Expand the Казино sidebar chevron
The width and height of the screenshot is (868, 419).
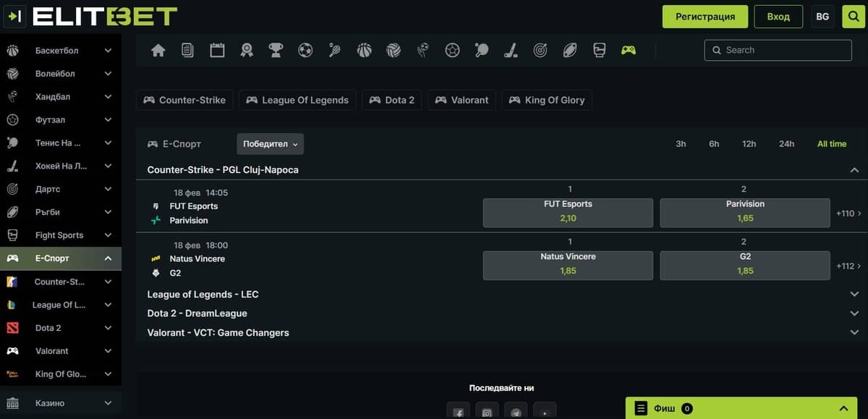click(x=108, y=403)
